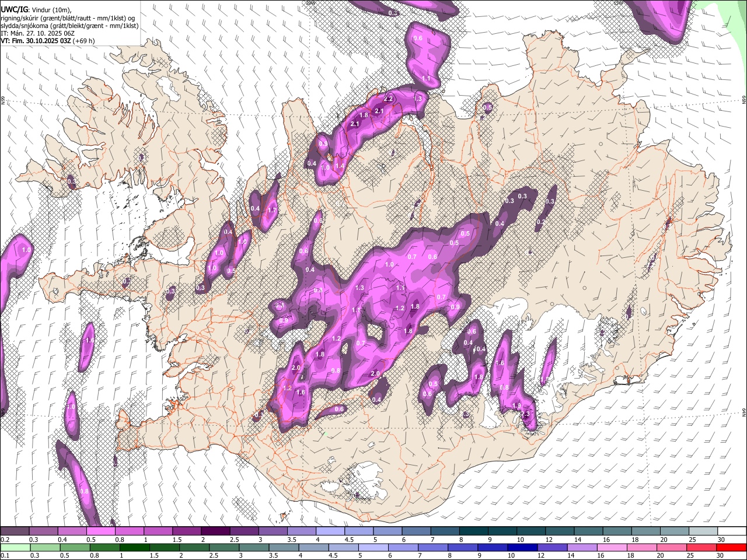Image resolution: width=747 pixels, height=560 pixels.
Task: Pick pale grey upper swatch between 25 and 30
Action: [704, 531]
